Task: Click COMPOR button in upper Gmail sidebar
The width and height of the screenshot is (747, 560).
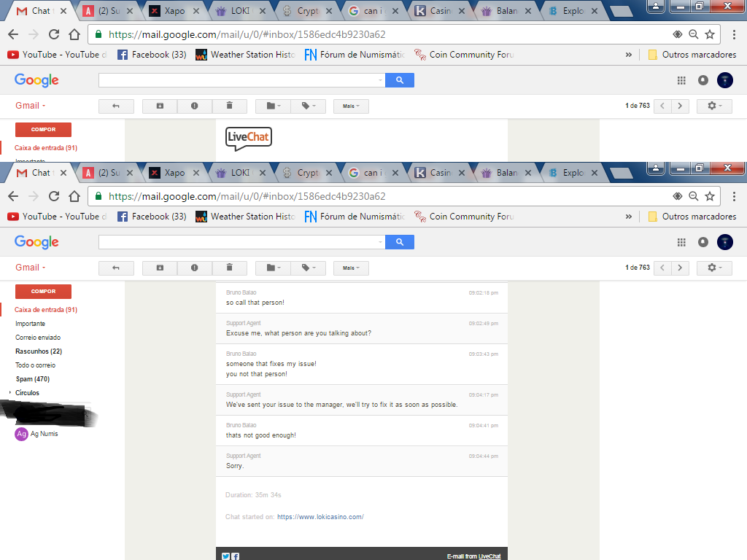Action: click(43, 130)
